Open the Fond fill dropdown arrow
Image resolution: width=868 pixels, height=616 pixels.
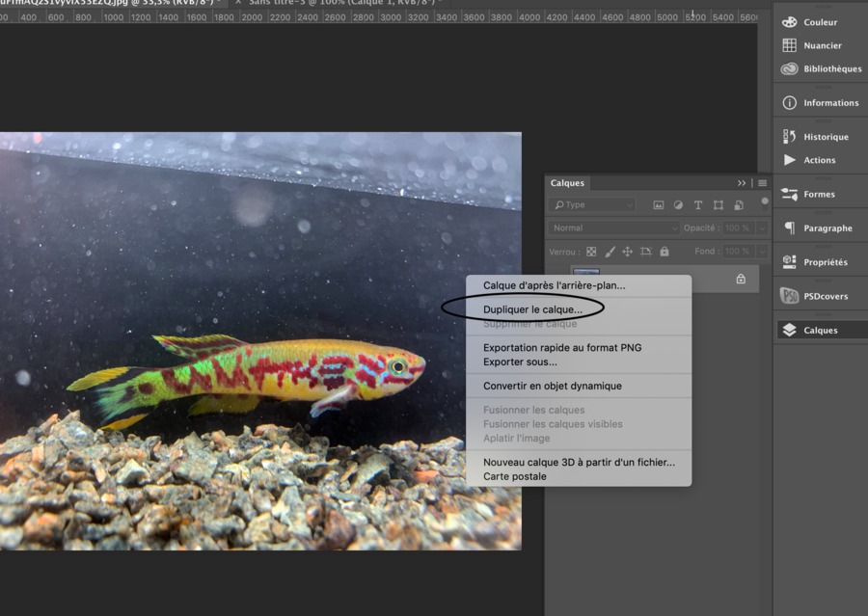762,252
